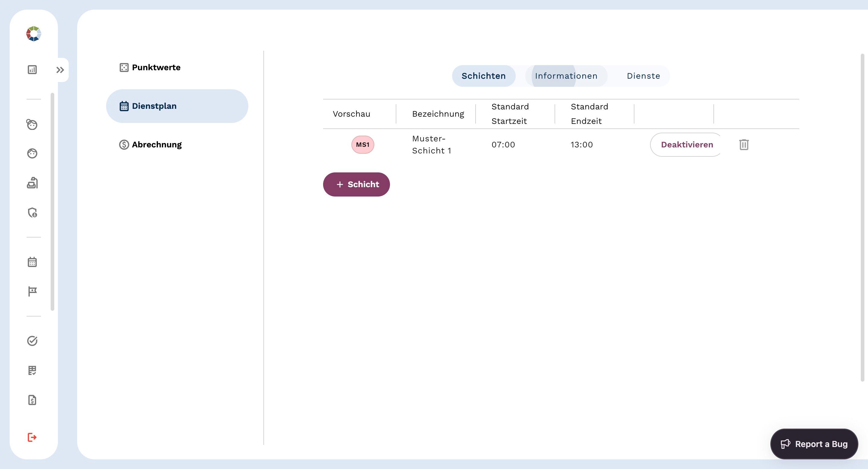Click the Report a Bug button

click(814, 444)
